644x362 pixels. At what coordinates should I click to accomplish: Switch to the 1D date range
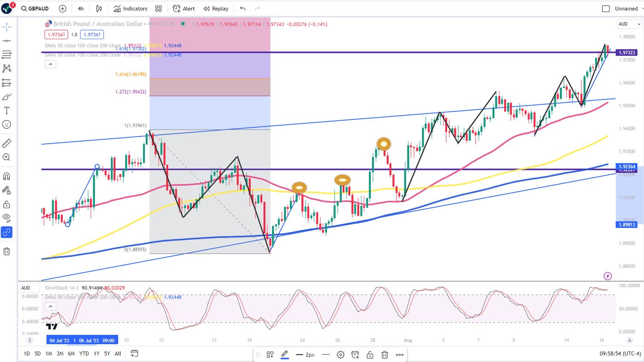pyautogui.click(x=27, y=354)
